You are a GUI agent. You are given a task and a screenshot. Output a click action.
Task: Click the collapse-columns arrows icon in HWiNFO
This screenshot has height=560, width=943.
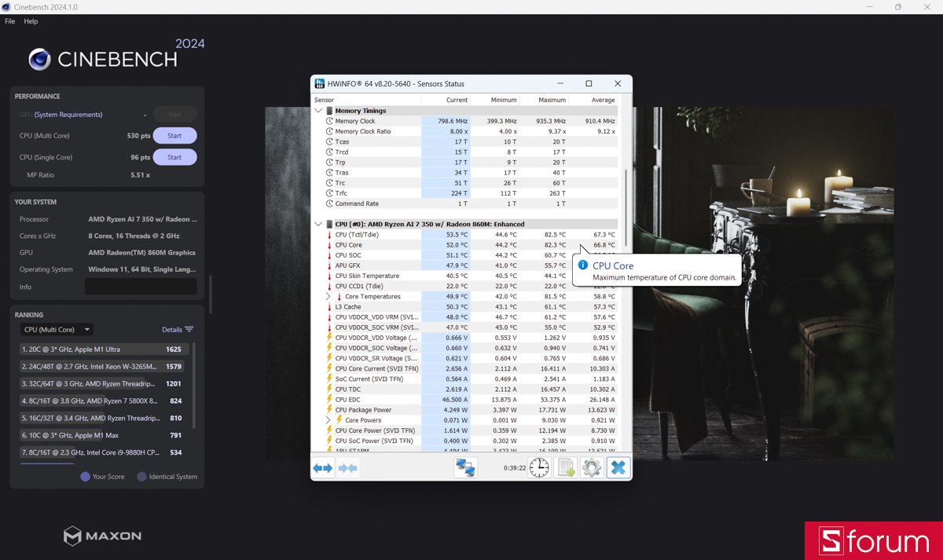pos(348,468)
